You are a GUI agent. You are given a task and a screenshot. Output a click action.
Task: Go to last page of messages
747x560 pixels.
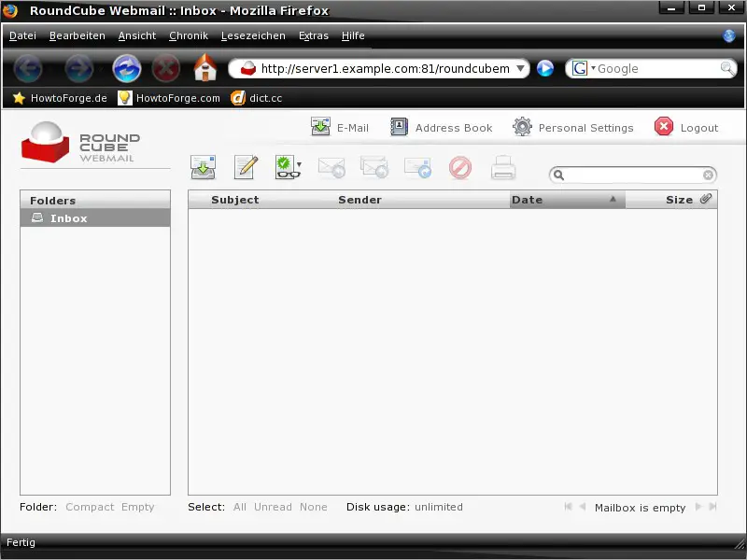pyautogui.click(x=712, y=507)
